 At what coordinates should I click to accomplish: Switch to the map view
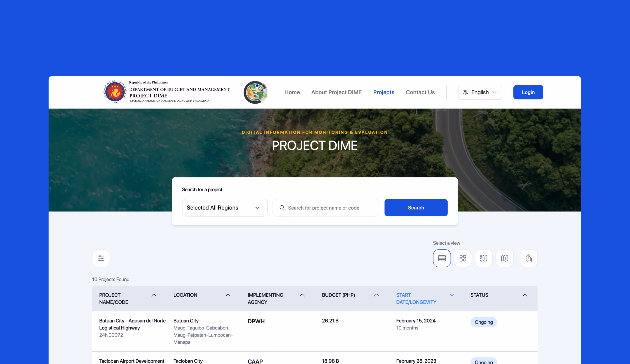click(x=504, y=258)
